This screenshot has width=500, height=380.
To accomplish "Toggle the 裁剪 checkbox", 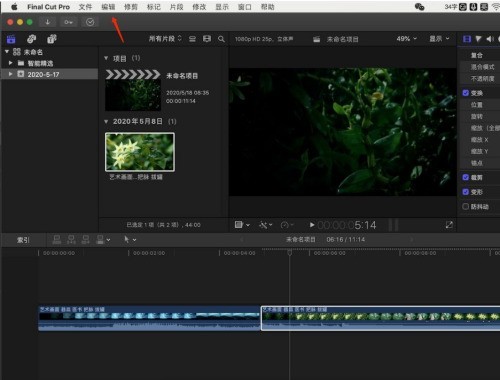I will coord(466,177).
